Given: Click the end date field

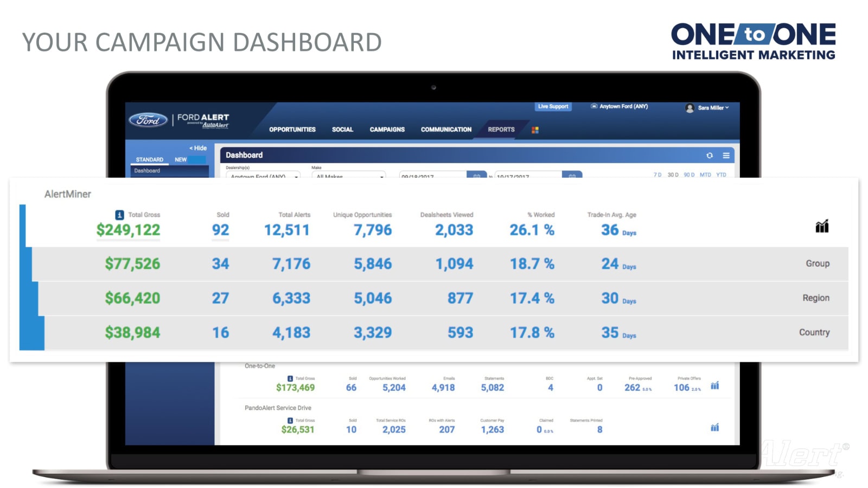Looking at the screenshot, I should 528,175.
